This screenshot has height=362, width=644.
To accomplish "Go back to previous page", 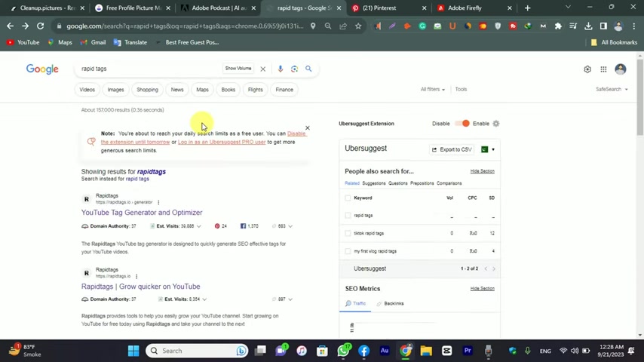I will pyautogui.click(x=11, y=26).
